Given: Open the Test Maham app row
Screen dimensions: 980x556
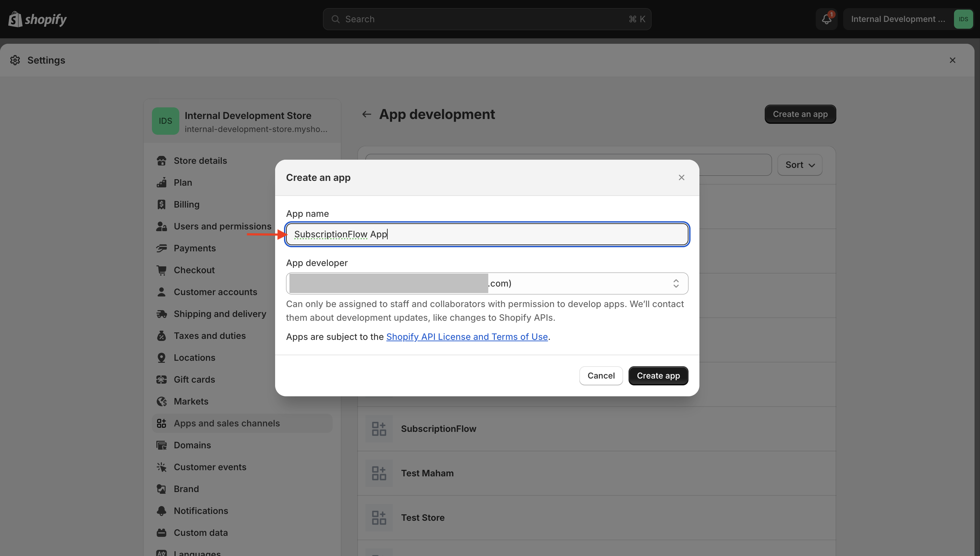Looking at the screenshot, I should tap(596, 473).
